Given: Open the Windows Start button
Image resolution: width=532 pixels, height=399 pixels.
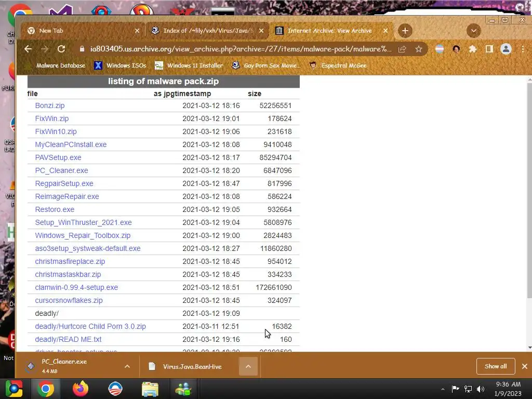Looking at the screenshot, I should click(x=14, y=389).
